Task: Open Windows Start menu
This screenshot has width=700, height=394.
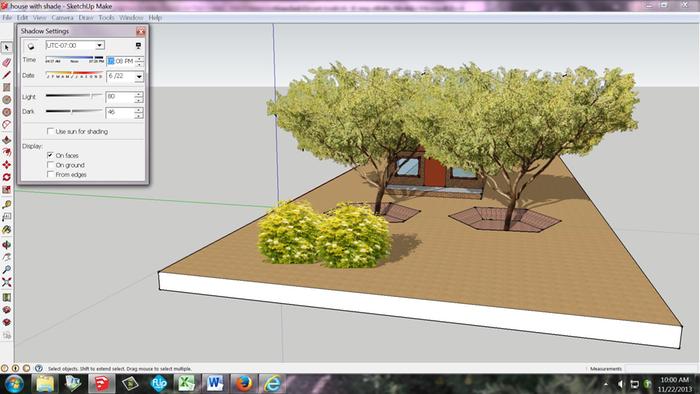Action: click(14, 383)
